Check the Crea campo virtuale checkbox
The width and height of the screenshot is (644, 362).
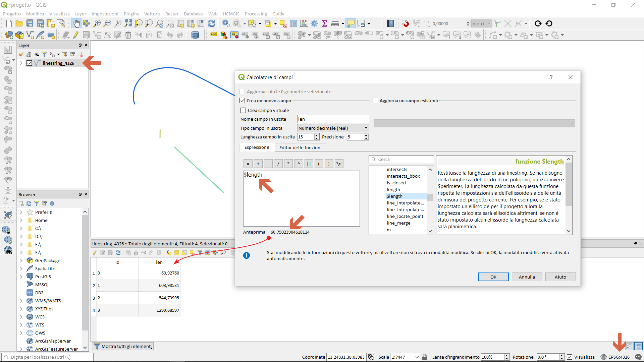pyautogui.click(x=244, y=110)
